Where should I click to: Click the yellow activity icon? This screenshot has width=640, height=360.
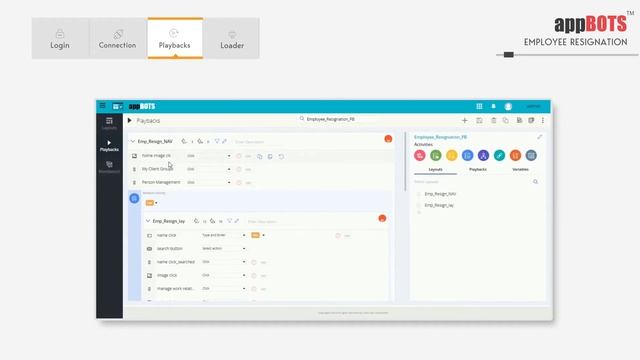point(451,155)
